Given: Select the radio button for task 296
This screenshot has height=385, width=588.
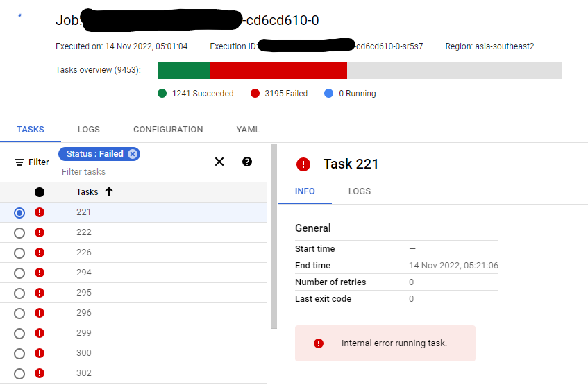Looking at the screenshot, I should click(x=19, y=314).
